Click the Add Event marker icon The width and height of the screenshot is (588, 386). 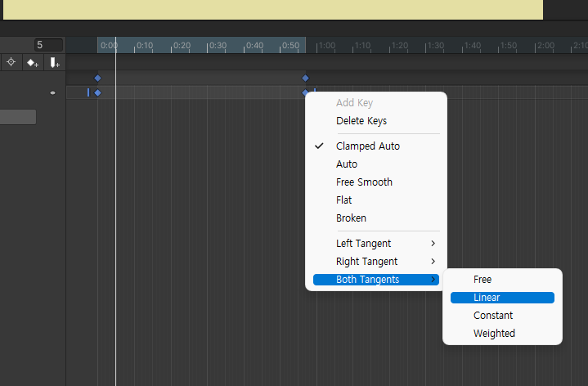click(54, 62)
